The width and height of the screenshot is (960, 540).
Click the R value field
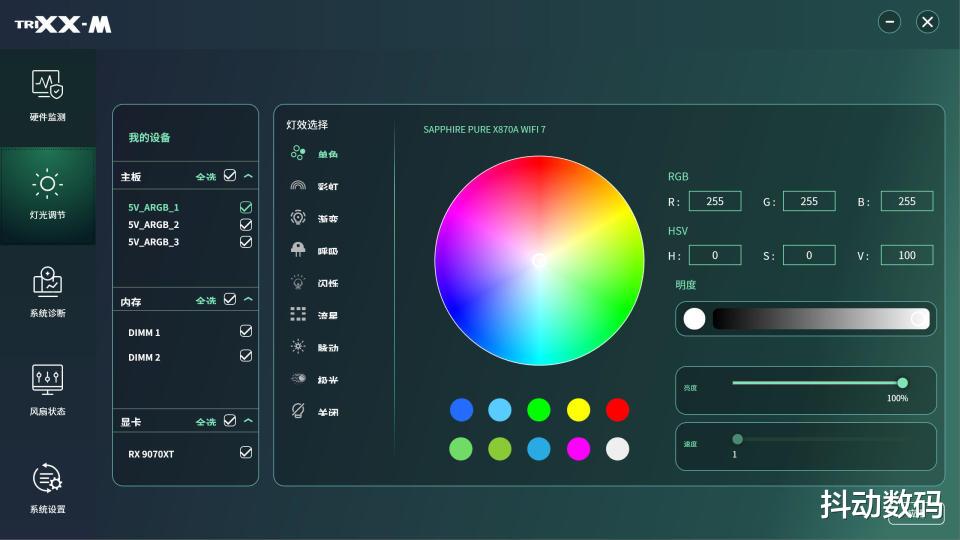pyautogui.click(x=715, y=201)
